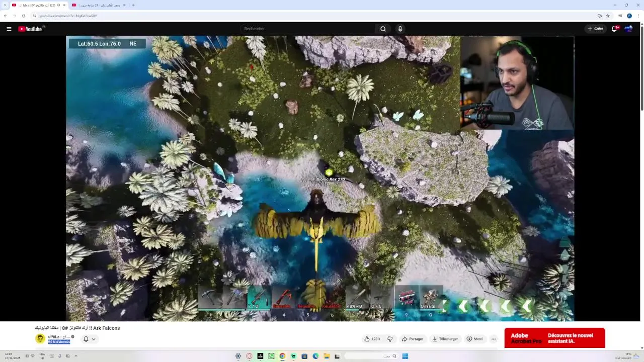Click the Merci thanks button
Viewport: 644px width, 362px height.
tap(474, 339)
